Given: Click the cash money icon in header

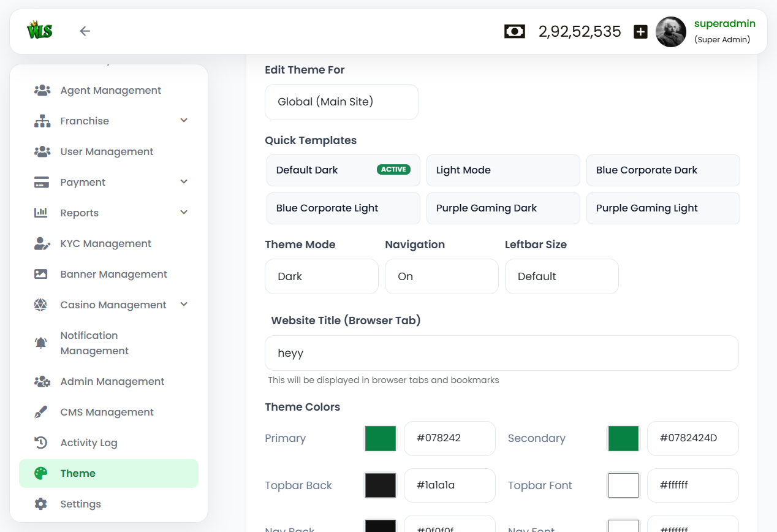Looking at the screenshot, I should pyautogui.click(x=514, y=32).
